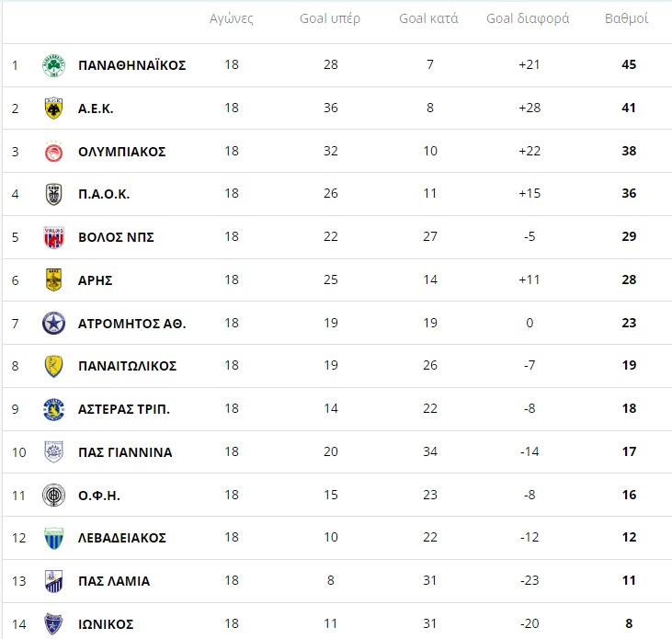
Task: Select the PAOK black-and-white crest
Action: click(53, 194)
